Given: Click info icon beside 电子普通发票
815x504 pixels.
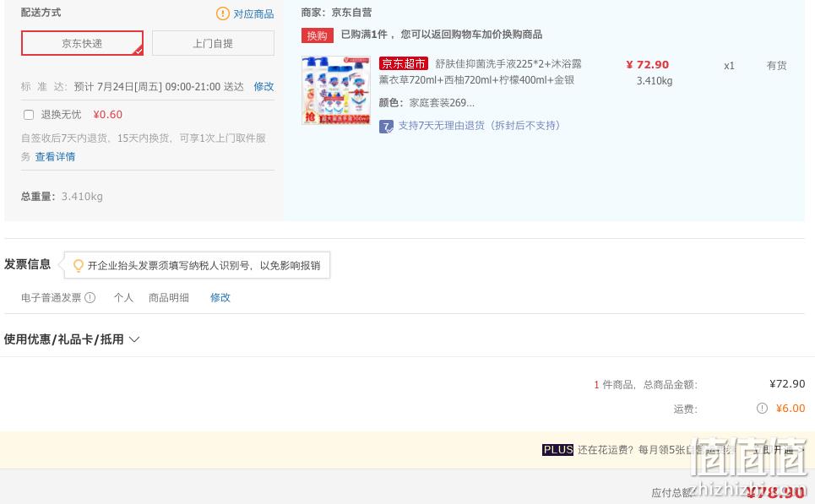Looking at the screenshot, I should point(90,298).
